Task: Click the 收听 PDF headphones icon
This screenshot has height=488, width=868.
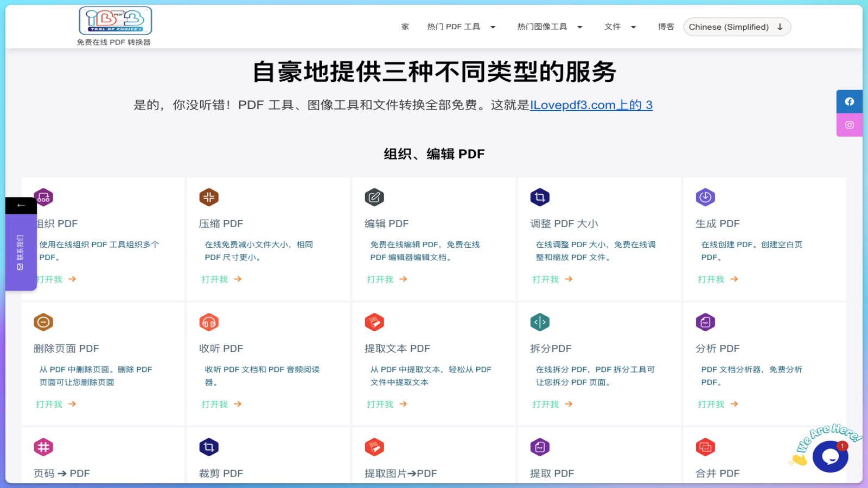Action: coord(209,322)
